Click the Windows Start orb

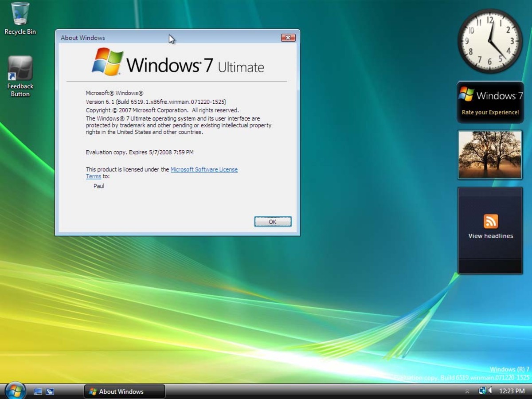click(15, 391)
